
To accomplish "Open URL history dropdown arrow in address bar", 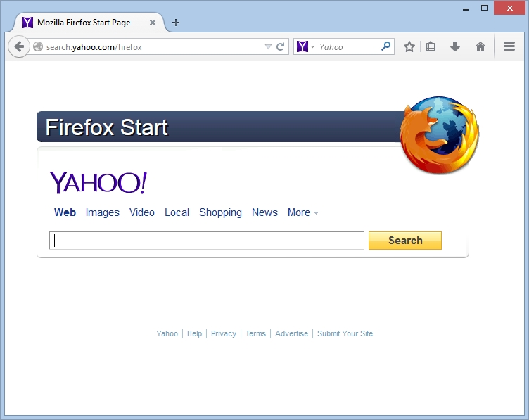I will (x=268, y=46).
